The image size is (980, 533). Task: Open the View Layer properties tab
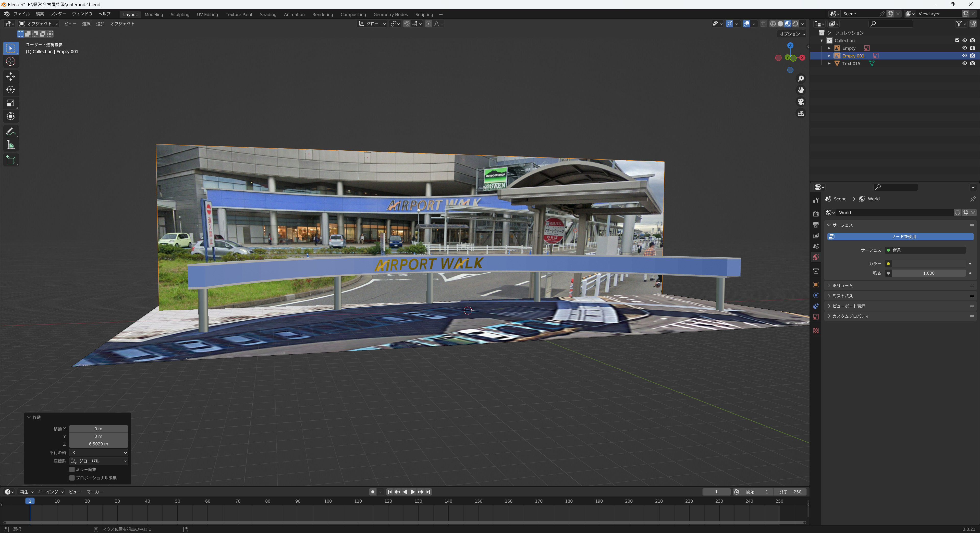pos(816,236)
